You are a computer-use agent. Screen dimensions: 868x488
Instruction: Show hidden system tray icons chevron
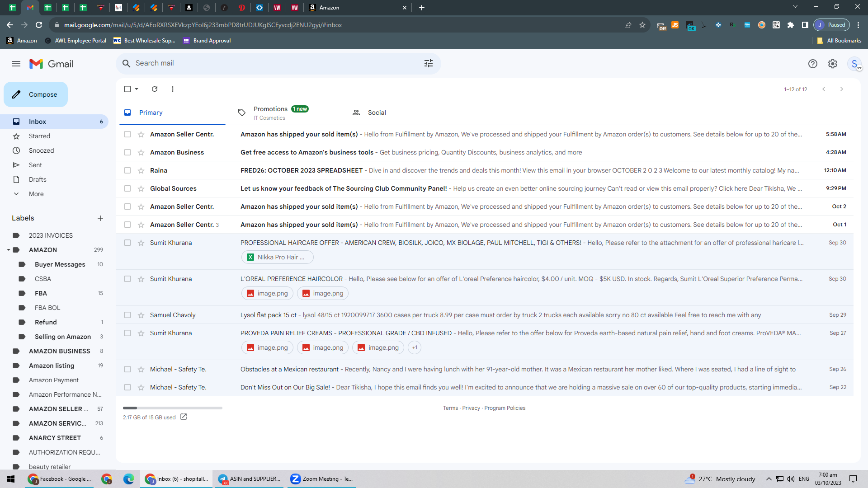click(769, 479)
